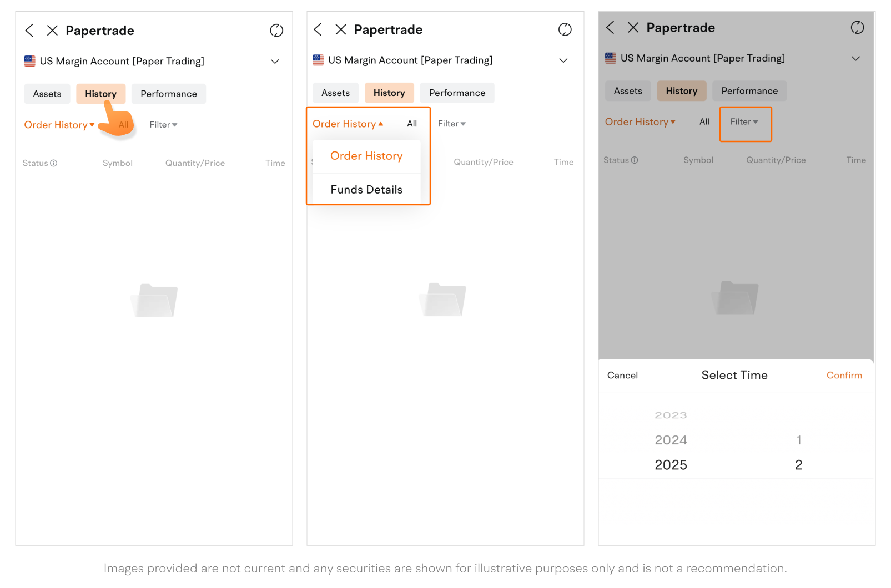Click the refresh icon in the middle panel
This screenshot has width=891, height=588.
(x=565, y=29)
